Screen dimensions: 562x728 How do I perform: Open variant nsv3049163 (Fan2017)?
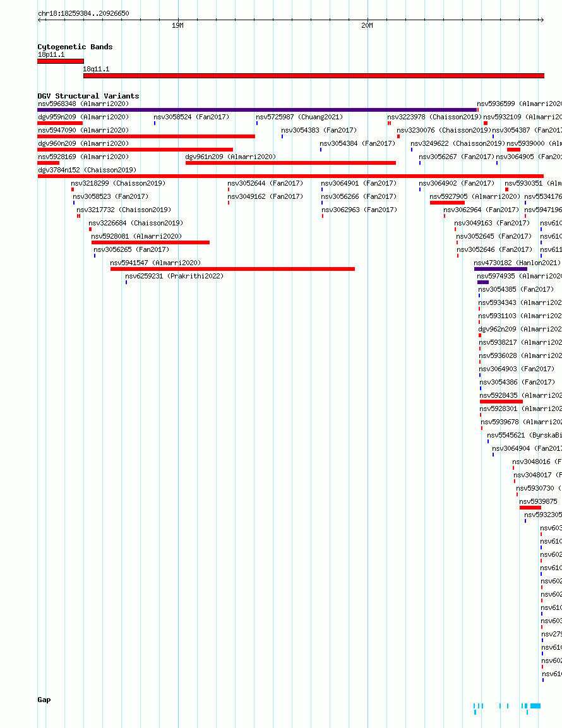[x=493, y=224]
